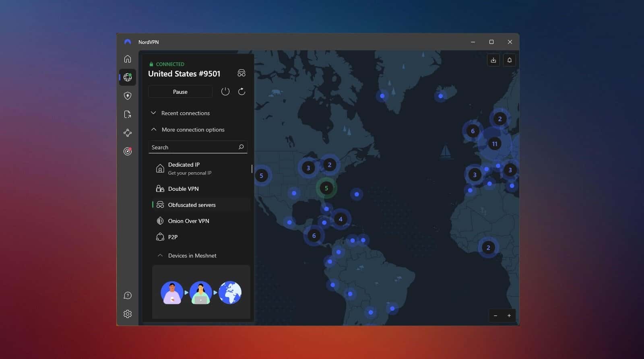Minimize the NordVPN window
This screenshot has width=644, height=359.
point(473,42)
